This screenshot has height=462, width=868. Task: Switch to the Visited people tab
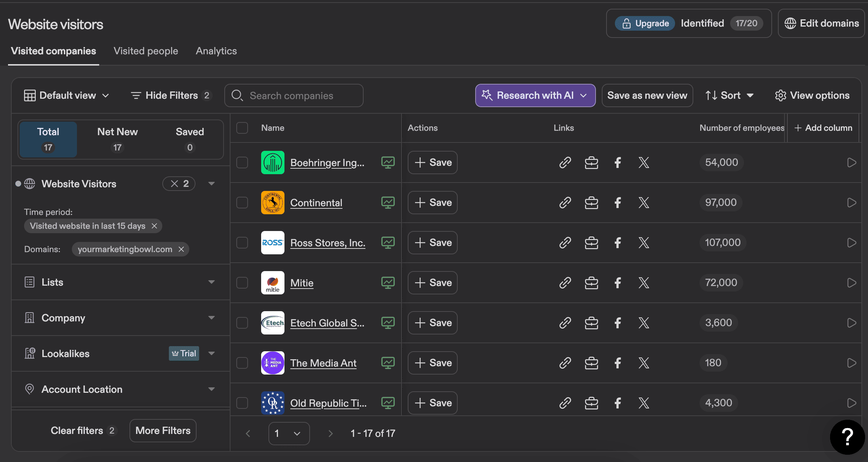click(146, 51)
